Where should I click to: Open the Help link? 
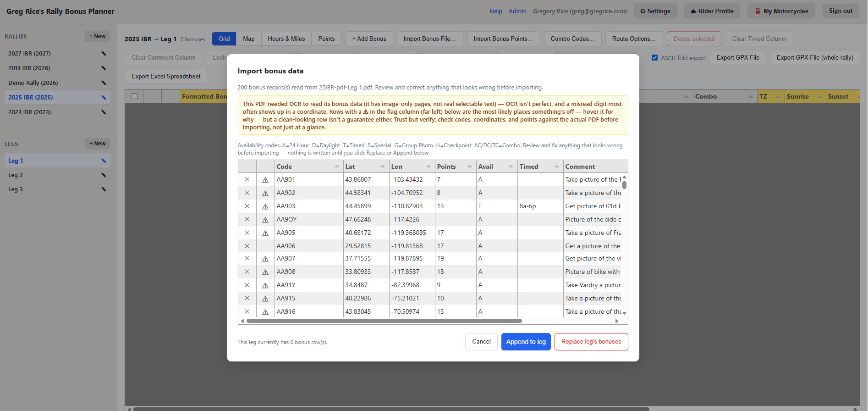point(496,11)
